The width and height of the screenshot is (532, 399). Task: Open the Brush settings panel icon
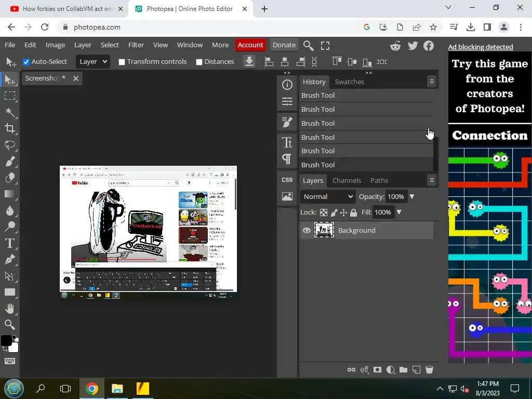[x=287, y=122]
